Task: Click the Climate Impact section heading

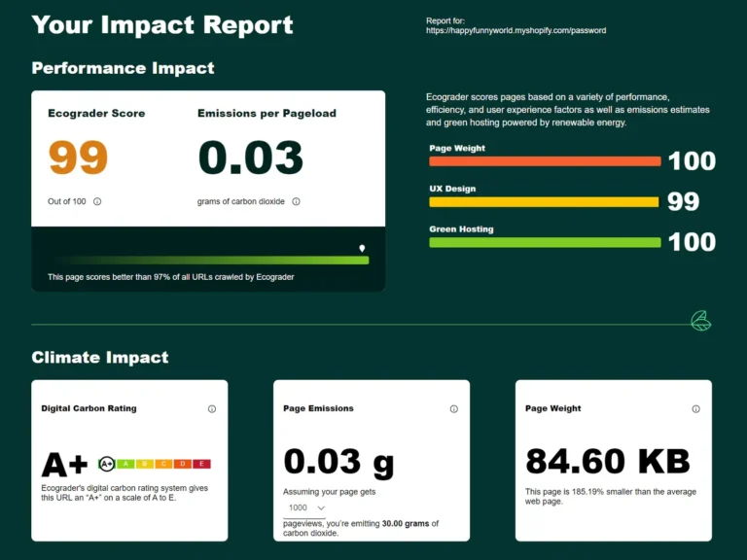Action: point(100,358)
